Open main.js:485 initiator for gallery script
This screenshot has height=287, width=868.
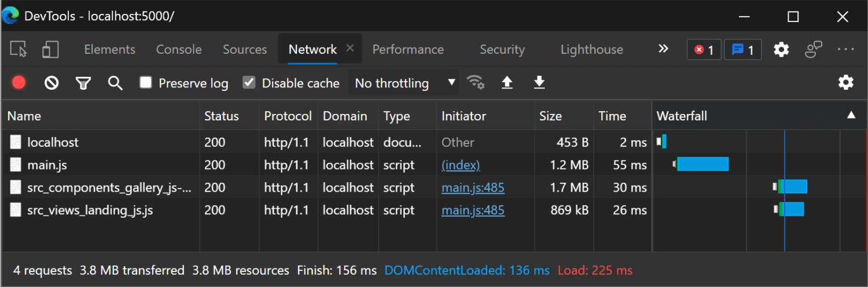point(473,188)
